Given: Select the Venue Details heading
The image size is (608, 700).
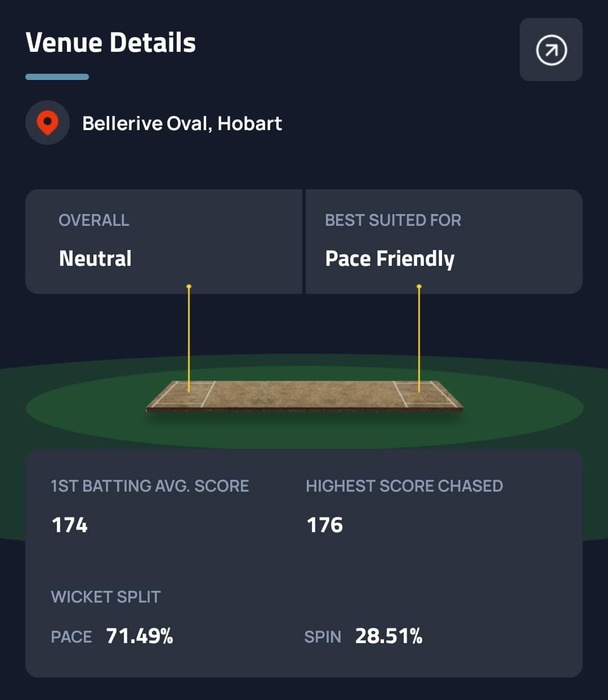Looking at the screenshot, I should pos(111,43).
